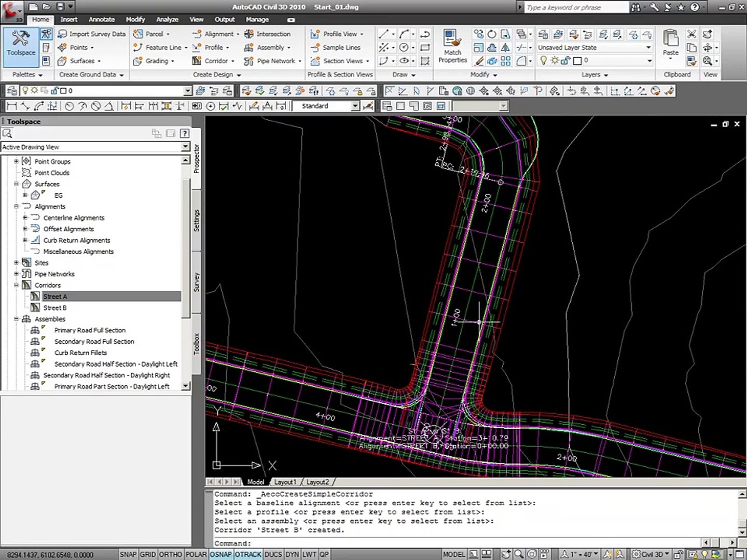Toggle ORTHO mode off or on
Screen dimensions: 747x560
(170, 554)
